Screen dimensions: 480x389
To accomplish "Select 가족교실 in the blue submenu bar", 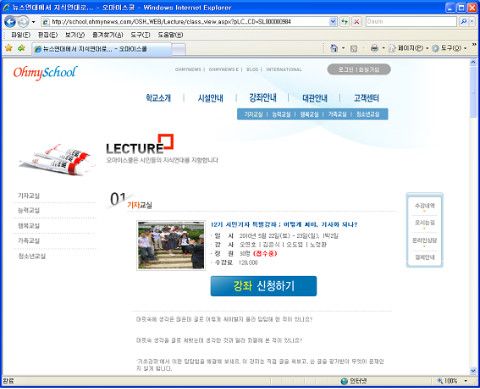I will [x=337, y=114].
